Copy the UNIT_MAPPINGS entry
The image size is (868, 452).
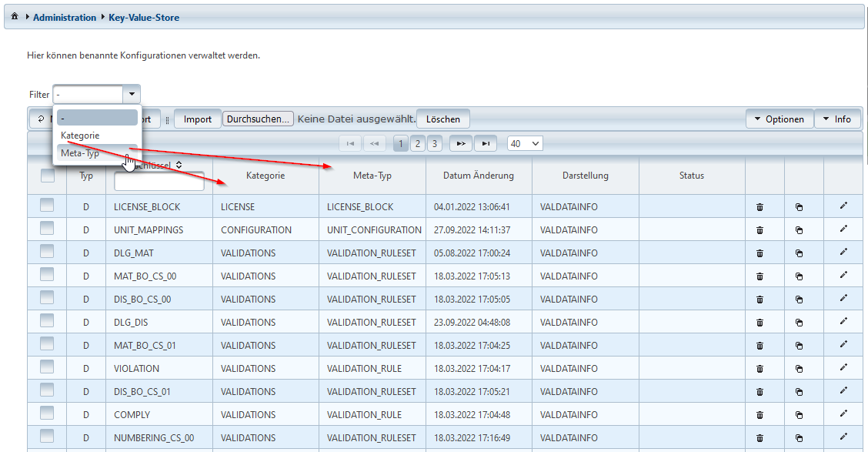point(799,230)
